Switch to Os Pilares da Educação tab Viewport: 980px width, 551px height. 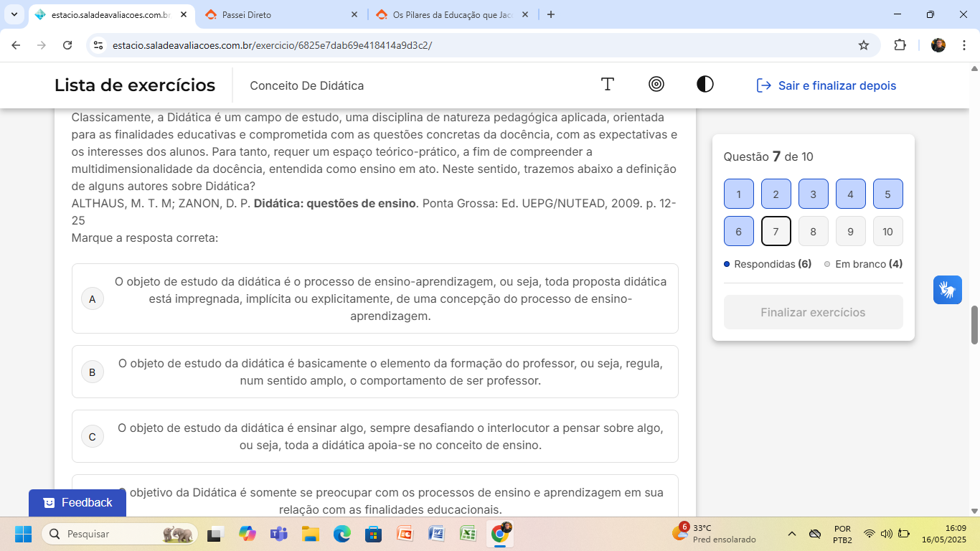click(x=452, y=14)
